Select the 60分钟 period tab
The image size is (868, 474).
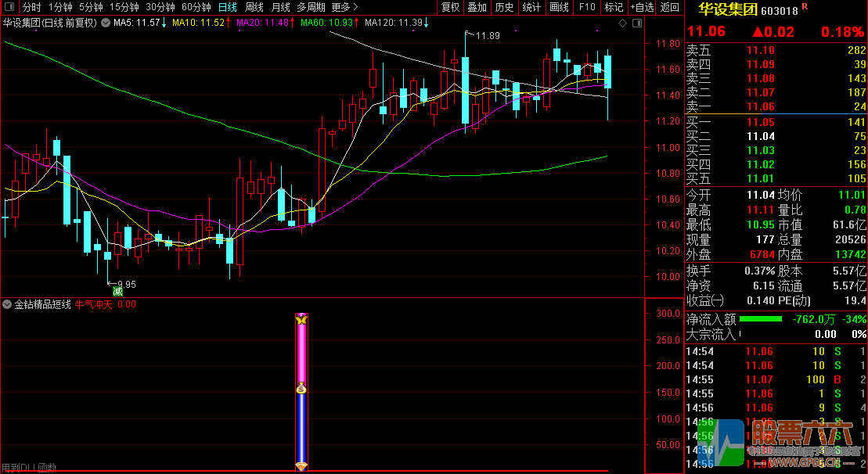point(196,7)
